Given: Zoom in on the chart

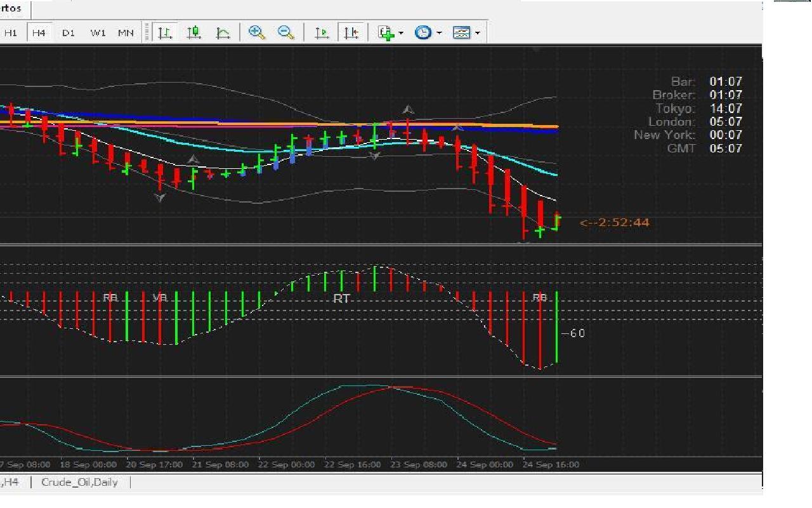Looking at the screenshot, I should [x=257, y=33].
